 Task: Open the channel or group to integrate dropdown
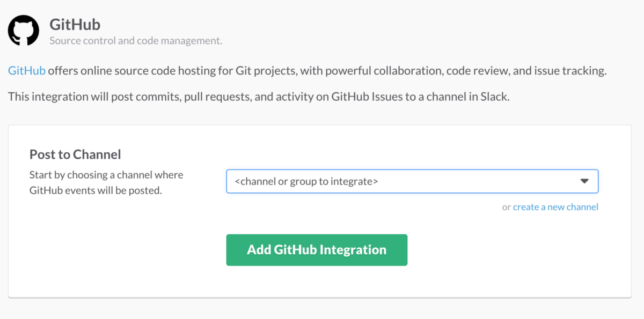point(412,181)
